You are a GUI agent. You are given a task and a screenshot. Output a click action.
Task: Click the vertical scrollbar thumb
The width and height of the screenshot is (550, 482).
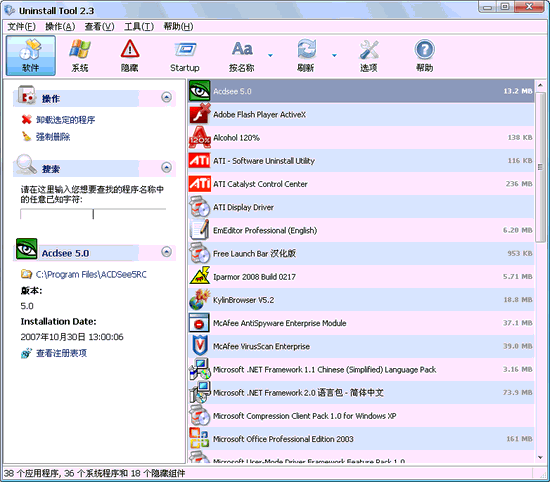540,167
